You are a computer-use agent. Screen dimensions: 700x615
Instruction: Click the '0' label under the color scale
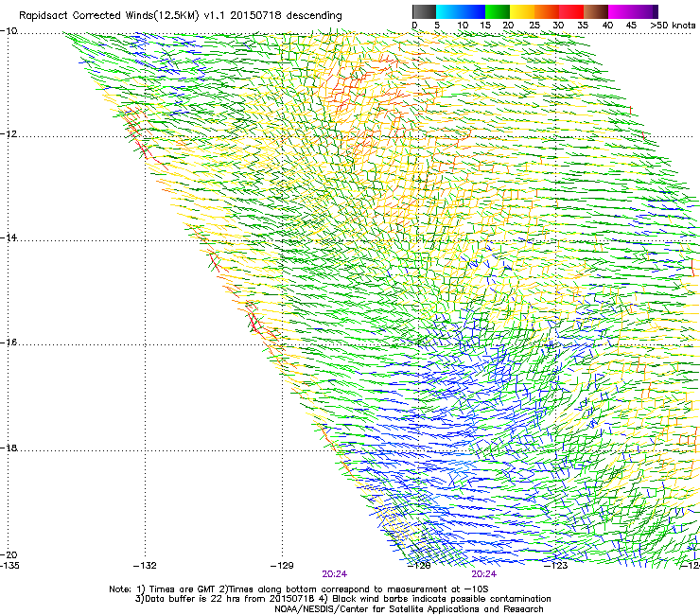coord(414,26)
